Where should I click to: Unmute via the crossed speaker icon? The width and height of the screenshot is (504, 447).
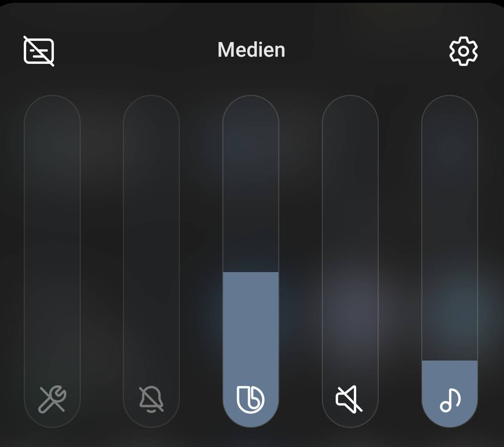[x=349, y=399]
